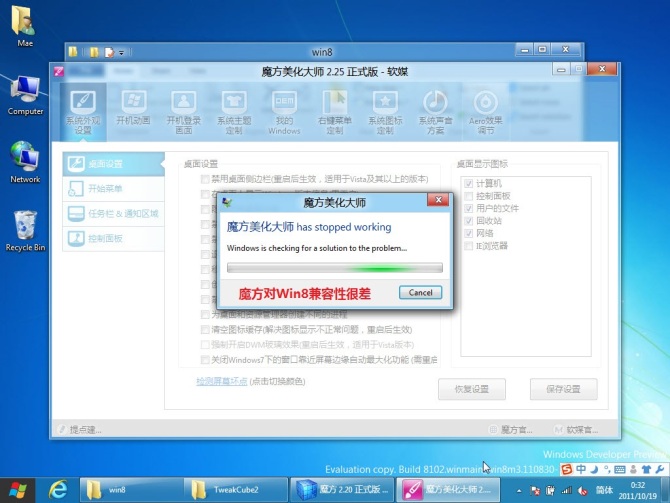
Task: Click the 保存设置 button
Action: pyautogui.click(x=564, y=389)
